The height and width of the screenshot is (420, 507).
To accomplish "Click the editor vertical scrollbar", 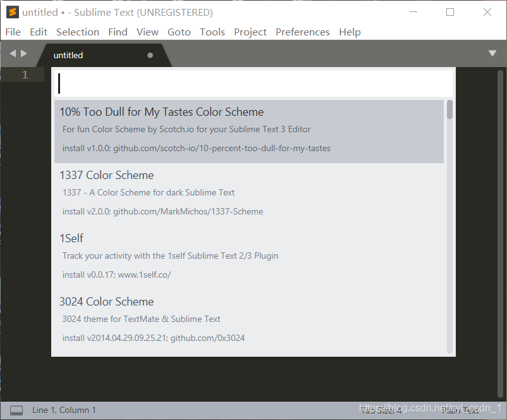I will pos(500,233).
